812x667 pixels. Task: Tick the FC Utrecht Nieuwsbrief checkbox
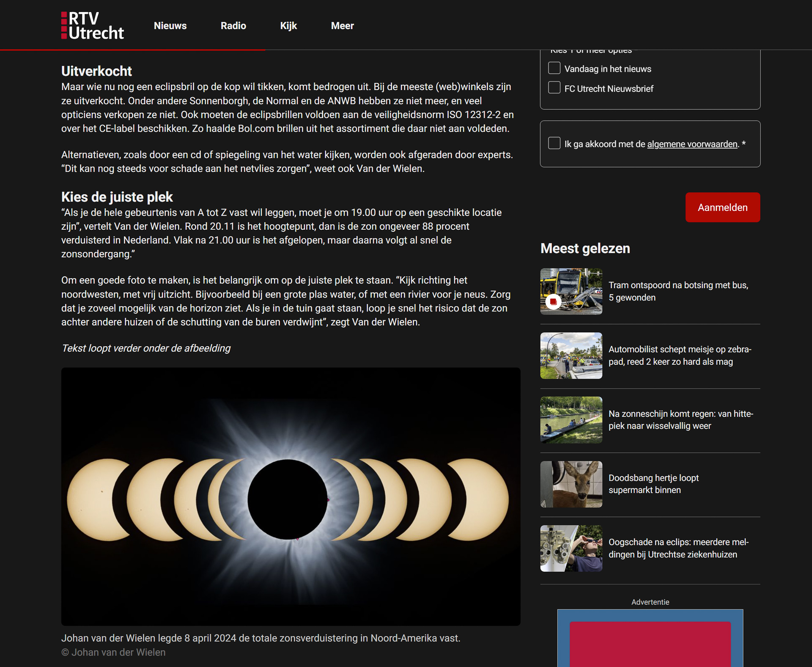pos(554,88)
